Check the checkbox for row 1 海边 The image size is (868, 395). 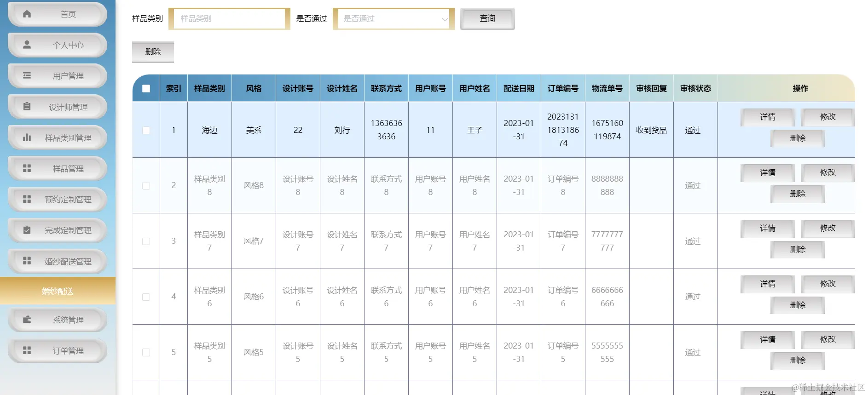(x=146, y=130)
